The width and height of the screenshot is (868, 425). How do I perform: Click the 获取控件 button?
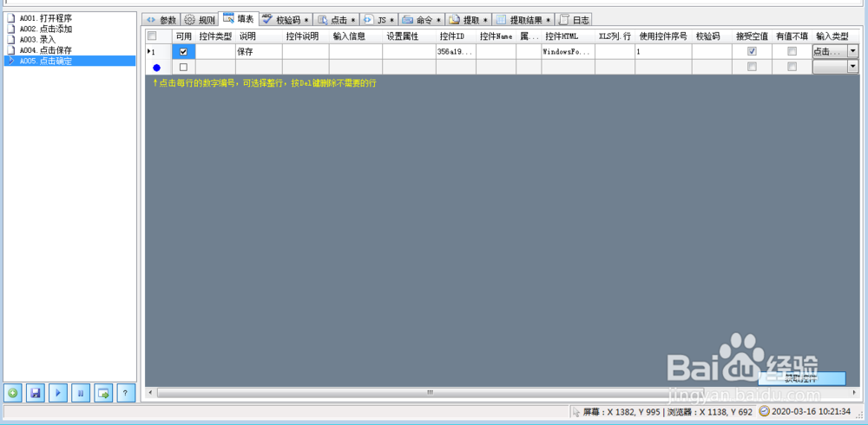(x=801, y=378)
